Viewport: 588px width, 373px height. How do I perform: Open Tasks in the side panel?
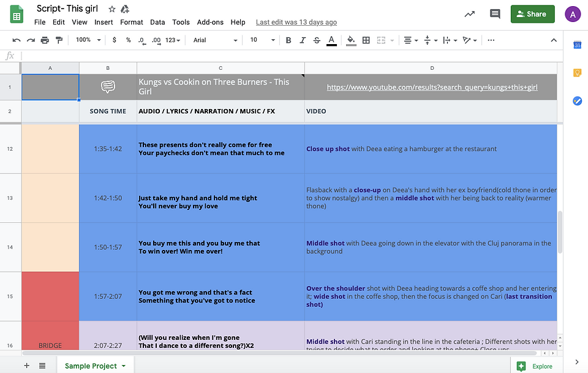click(x=577, y=100)
